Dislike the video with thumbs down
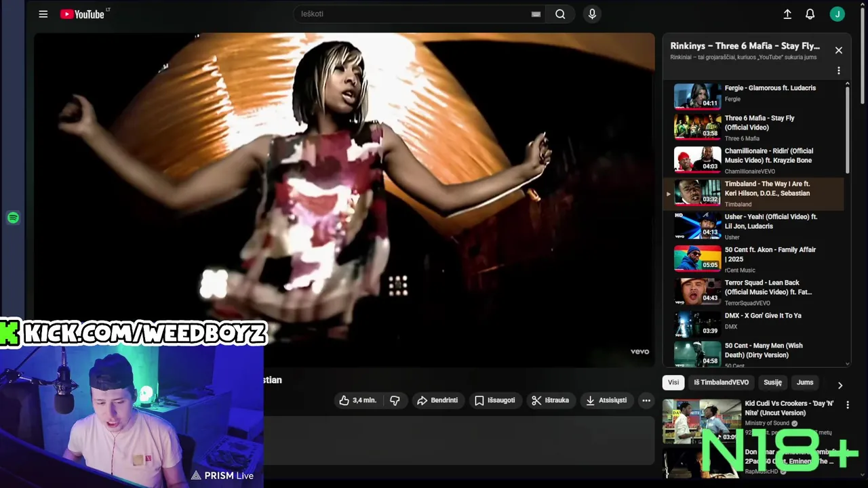The image size is (868, 488). tap(395, 401)
